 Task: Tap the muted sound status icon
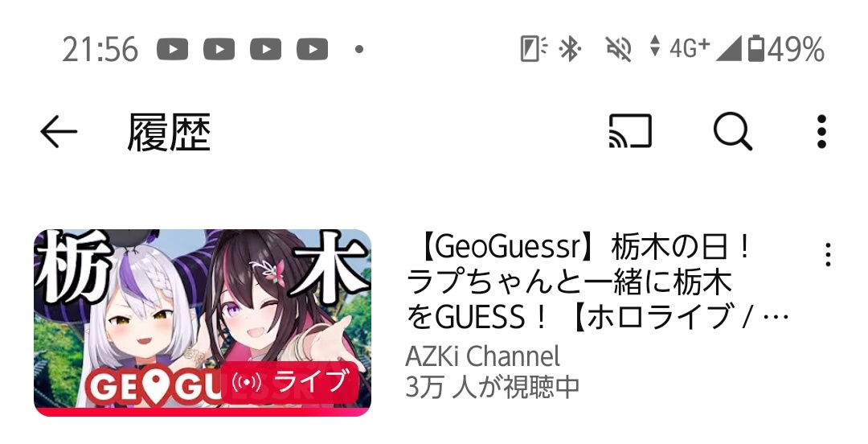[619, 49]
